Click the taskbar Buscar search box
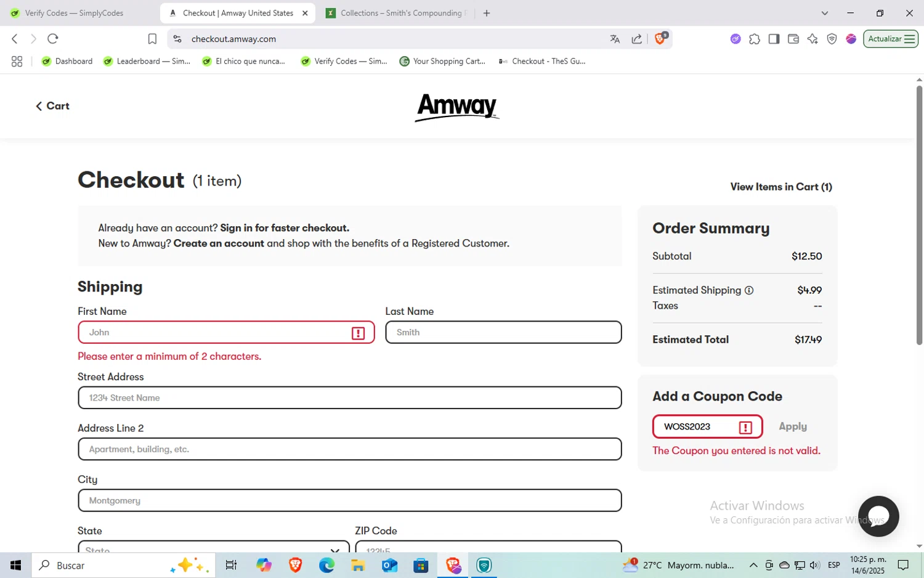The width and height of the screenshot is (924, 578). pos(123,565)
